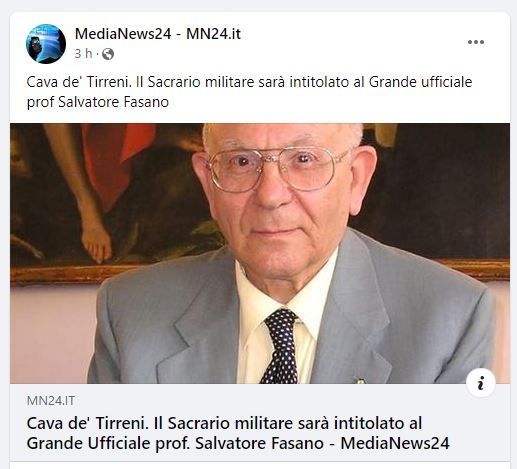Show link details via the 'i' button on the photo

click(x=481, y=383)
